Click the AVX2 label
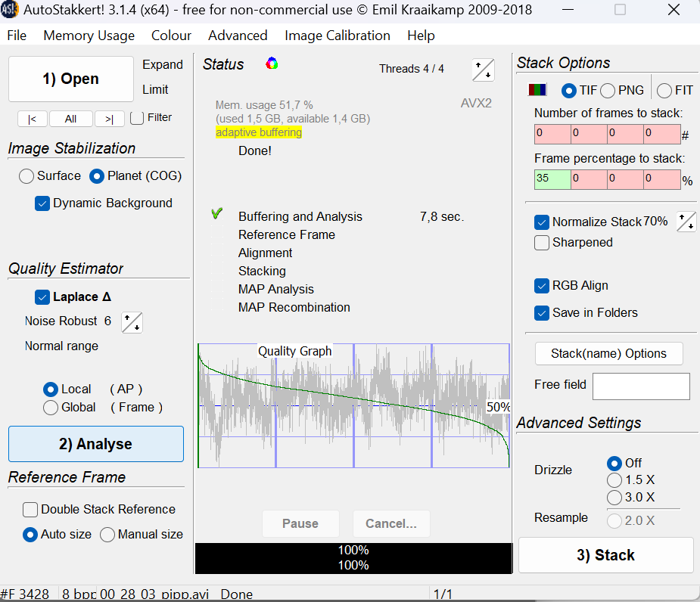Screen dimensions: 700x602 tap(476, 104)
